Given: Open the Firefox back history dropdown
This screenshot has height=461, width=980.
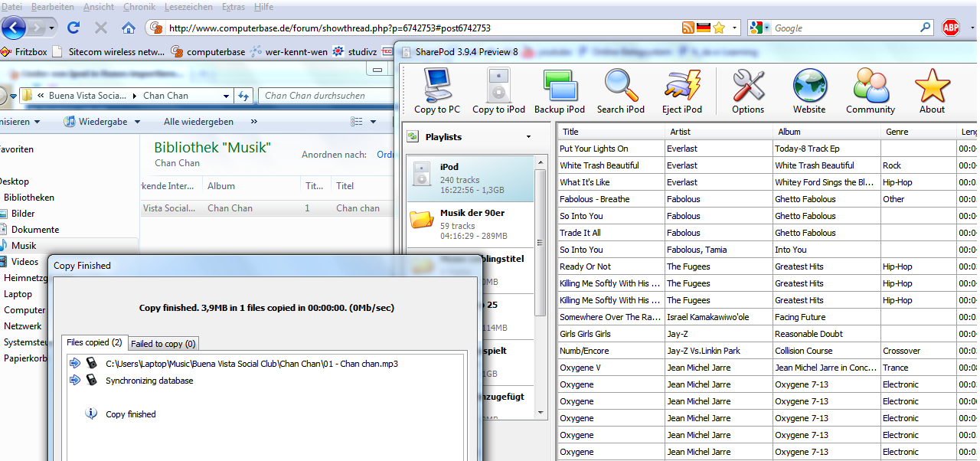Looking at the screenshot, I should point(52,28).
